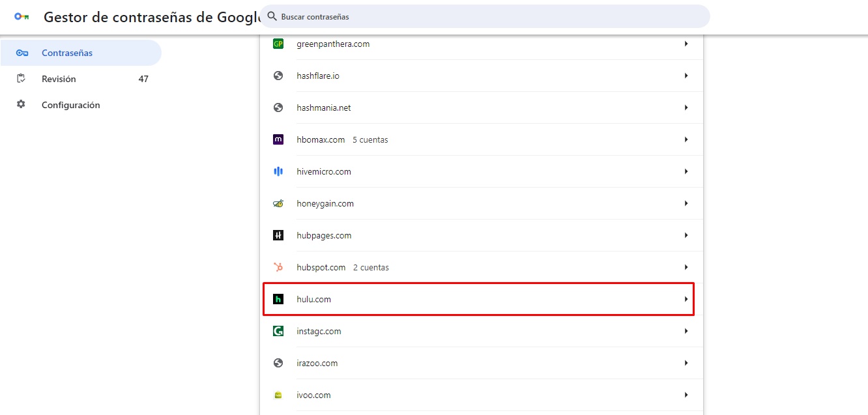Expand the hbomax.com entry arrow
Image resolution: width=868 pixels, height=415 pixels.
[686, 139]
